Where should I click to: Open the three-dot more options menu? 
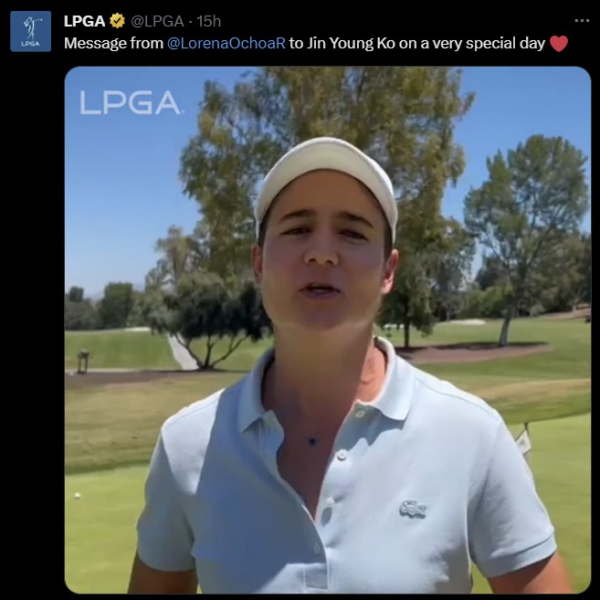point(582,21)
